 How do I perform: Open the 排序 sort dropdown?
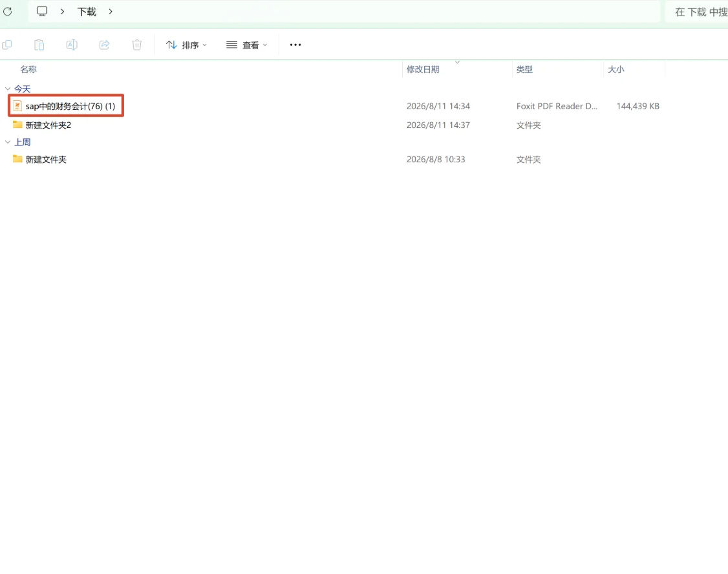click(187, 45)
